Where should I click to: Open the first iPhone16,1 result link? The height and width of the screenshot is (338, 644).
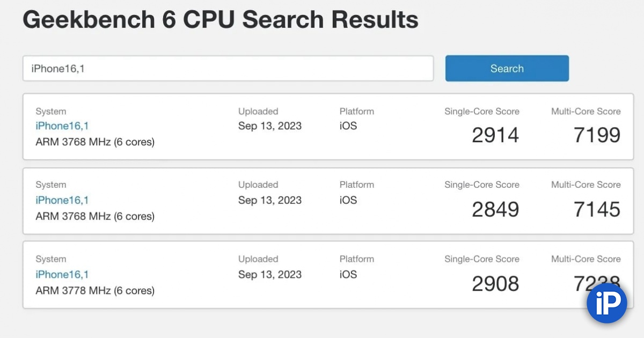click(62, 126)
